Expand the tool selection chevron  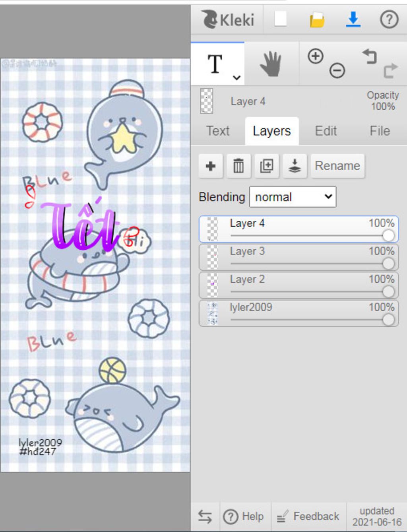pyautogui.click(x=236, y=78)
